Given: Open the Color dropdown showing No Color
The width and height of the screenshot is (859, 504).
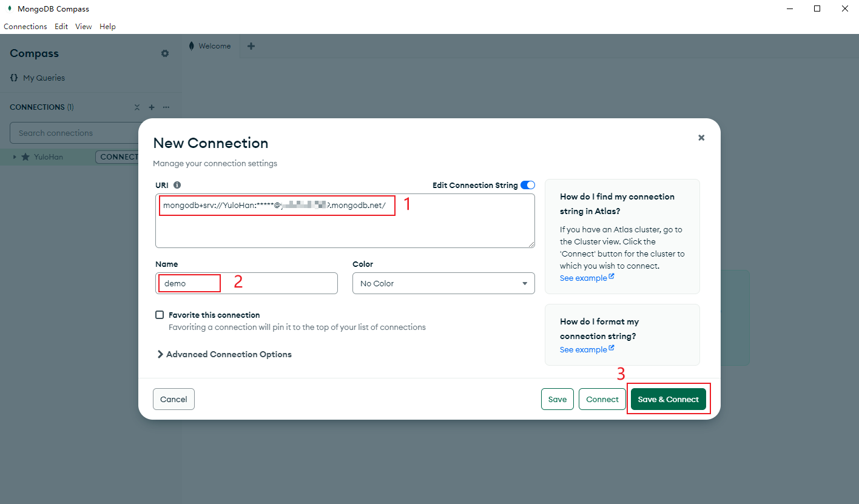Looking at the screenshot, I should [x=443, y=283].
